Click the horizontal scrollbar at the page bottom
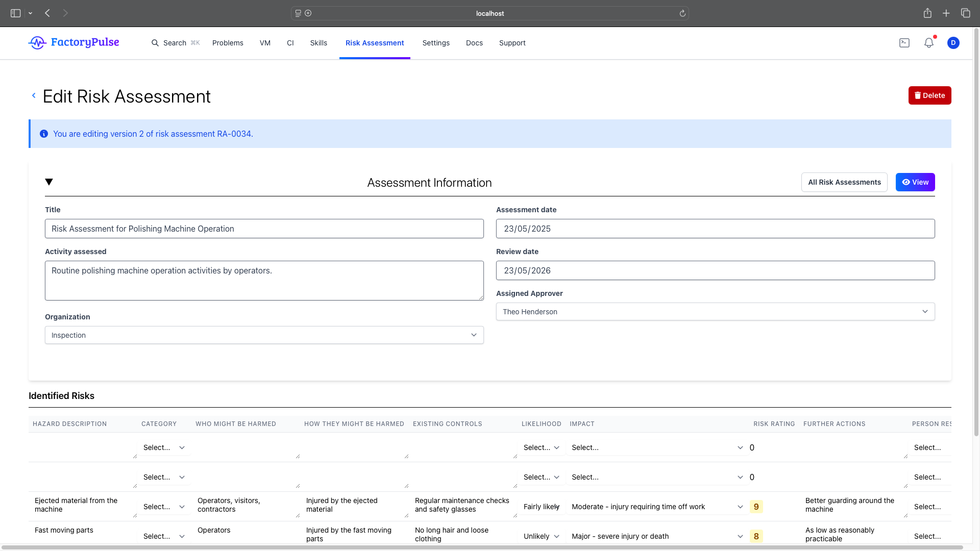The image size is (980, 551). click(482, 547)
